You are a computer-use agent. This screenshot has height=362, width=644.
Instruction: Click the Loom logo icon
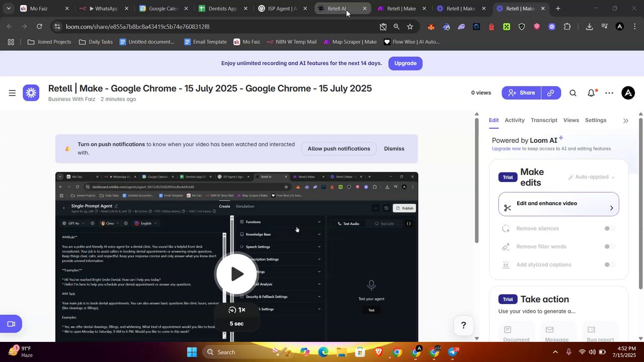31,93
